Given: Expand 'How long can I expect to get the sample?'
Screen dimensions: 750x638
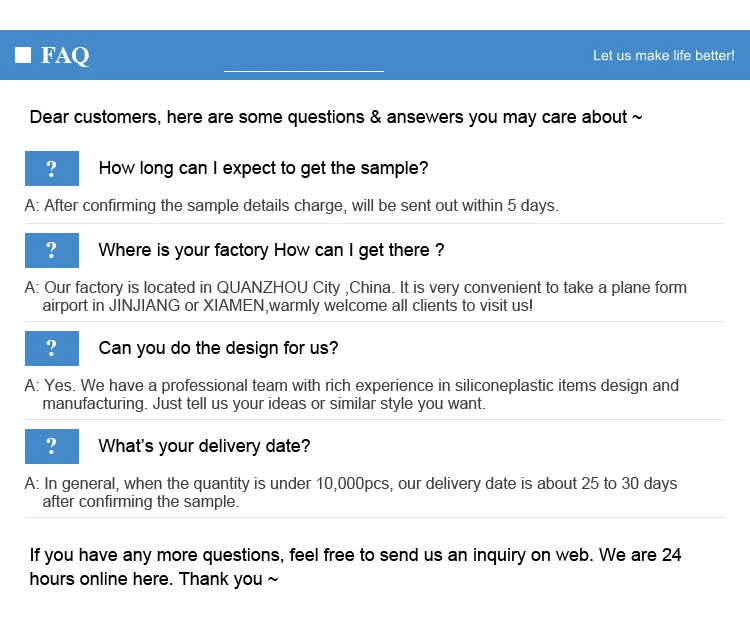Looking at the screenshot, I should tap(263, 168).
